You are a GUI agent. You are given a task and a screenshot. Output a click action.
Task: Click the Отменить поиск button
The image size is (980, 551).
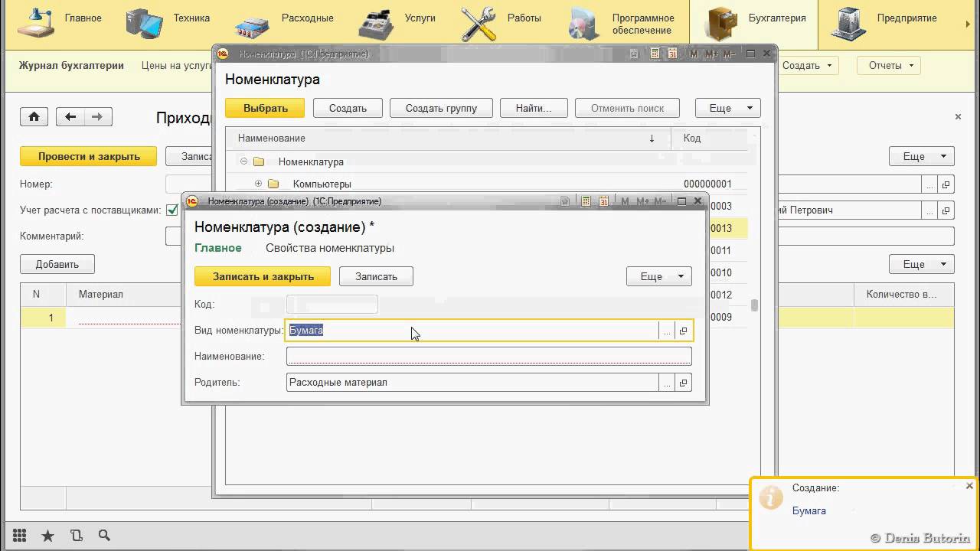pos(628,108)
